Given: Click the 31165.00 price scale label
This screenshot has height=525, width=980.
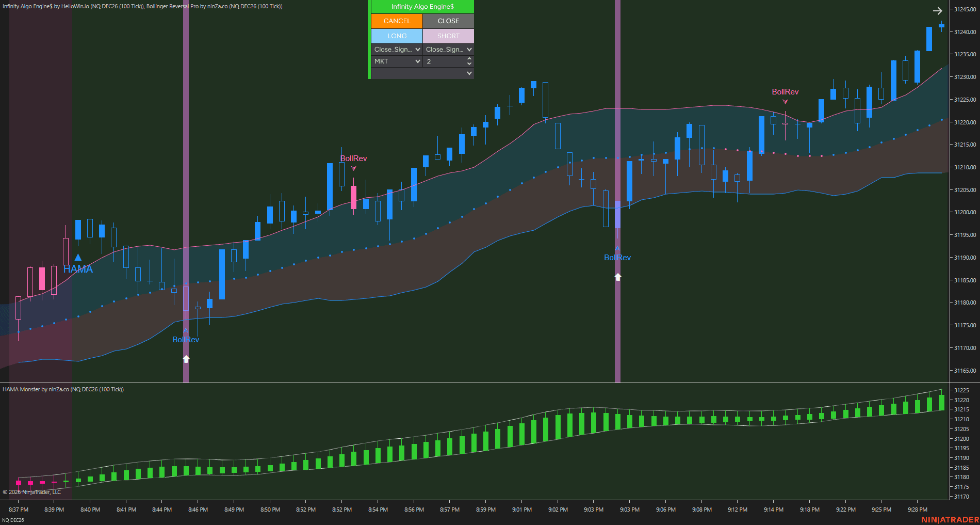Looking at the screenshot, I should [x=965, y=371].
